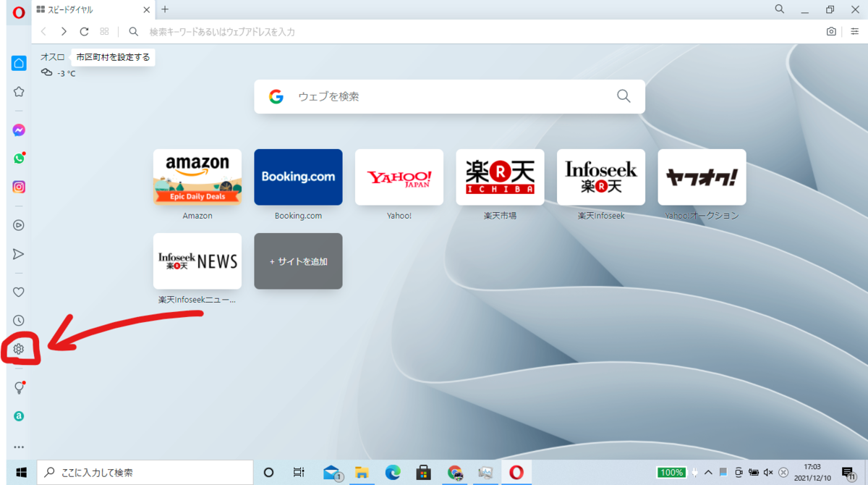
Task: Click the -3 °C temperature reading
Action: (x=67, y=73)
